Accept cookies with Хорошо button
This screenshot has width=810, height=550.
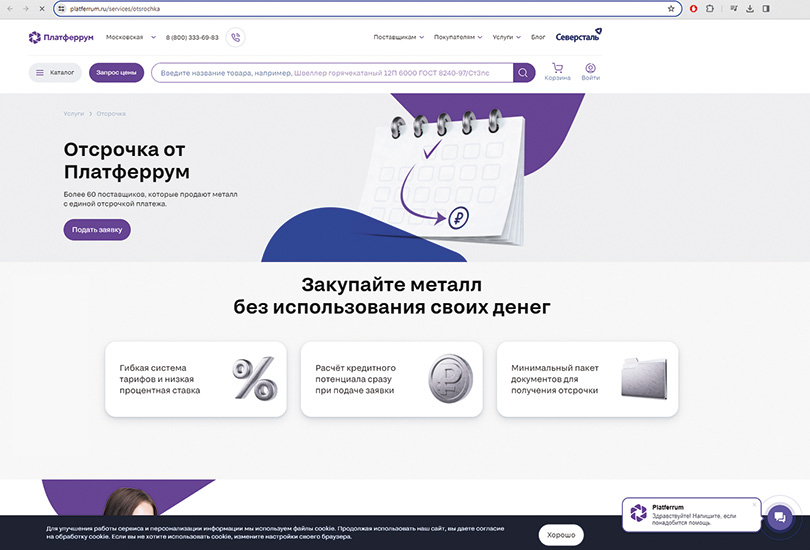pos(561,535)
